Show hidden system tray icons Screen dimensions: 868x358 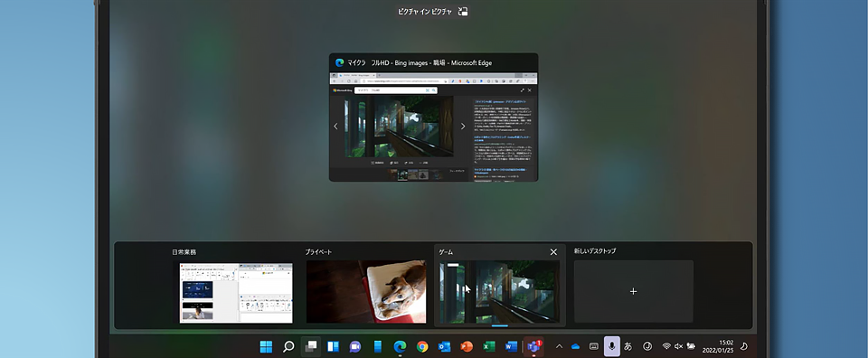click(559, 347)
